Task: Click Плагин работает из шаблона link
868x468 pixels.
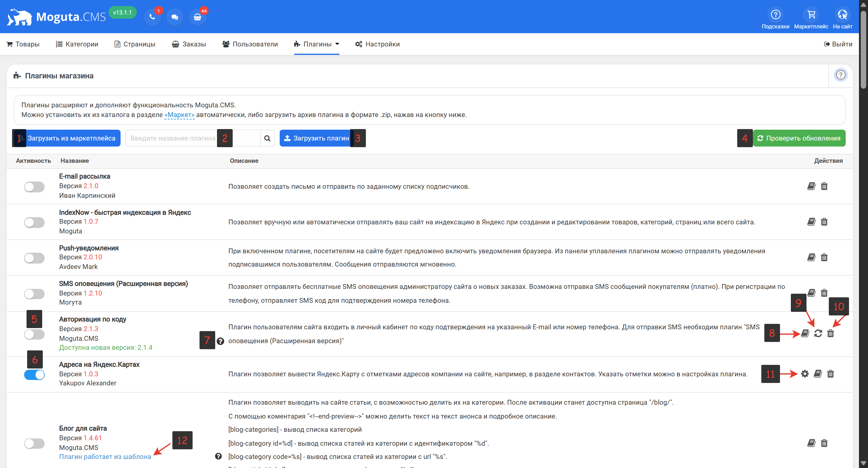Action: click(x=105, y=457)
